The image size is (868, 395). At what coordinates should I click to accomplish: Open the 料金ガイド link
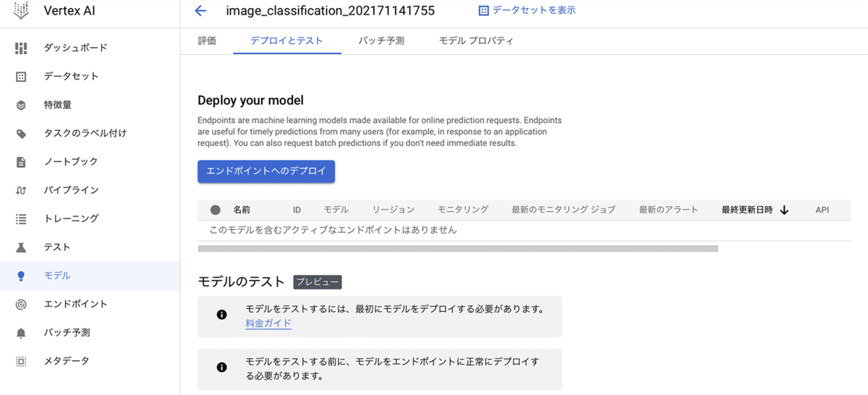coord(268,324)
